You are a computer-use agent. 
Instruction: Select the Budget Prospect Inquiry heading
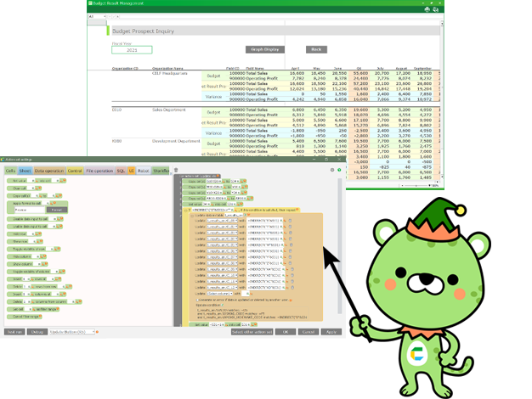[x=143, y=31]
